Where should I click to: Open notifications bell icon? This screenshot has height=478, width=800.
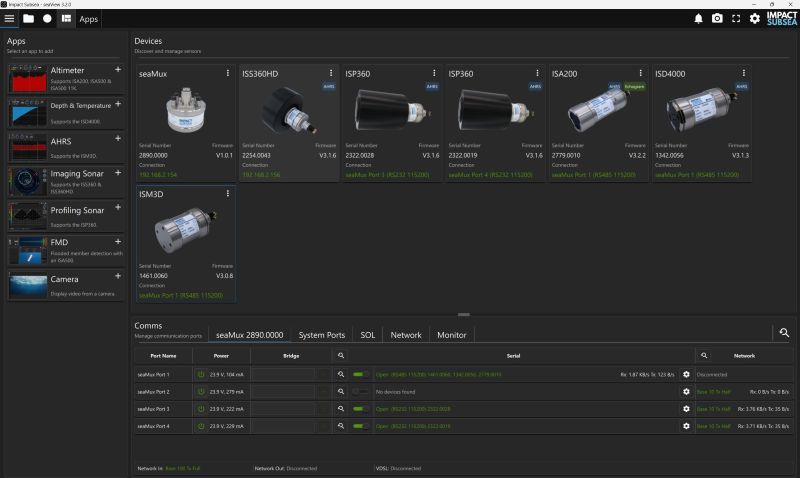coord(698,19)
